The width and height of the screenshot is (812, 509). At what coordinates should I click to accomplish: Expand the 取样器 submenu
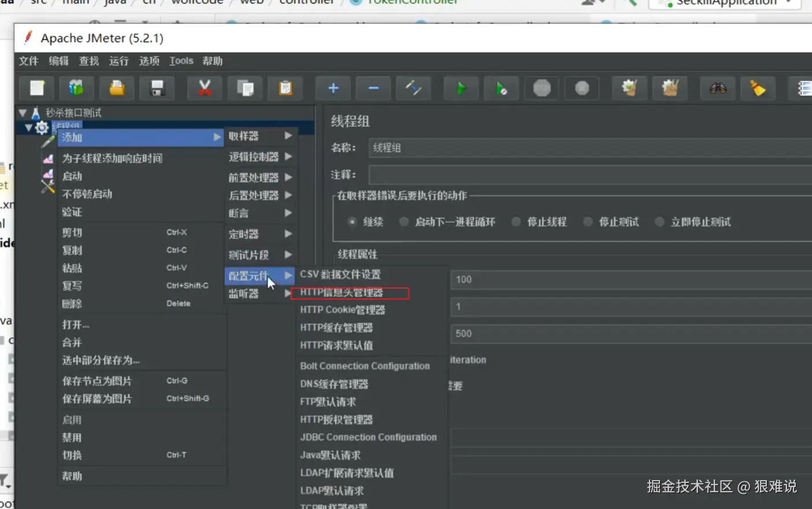[x=261, y=136]
